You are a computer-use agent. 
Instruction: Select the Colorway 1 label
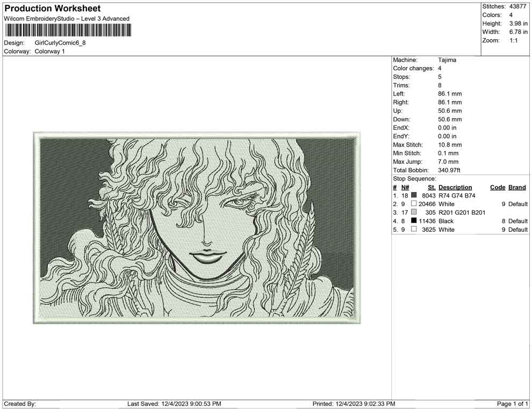pos(50,52)
